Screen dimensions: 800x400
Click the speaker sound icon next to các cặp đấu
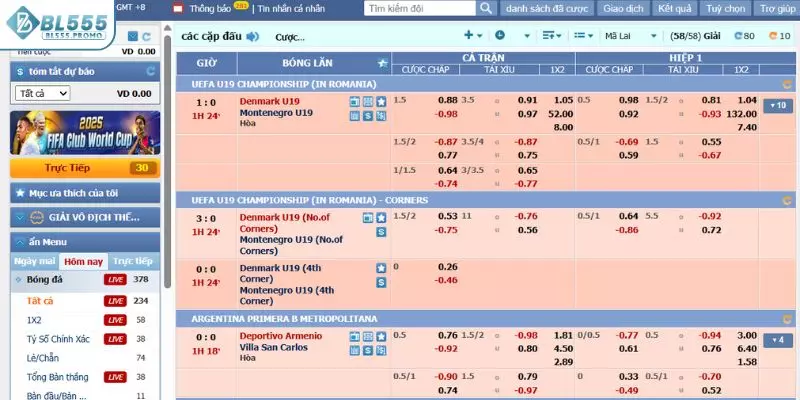click(x=252, y=37)
